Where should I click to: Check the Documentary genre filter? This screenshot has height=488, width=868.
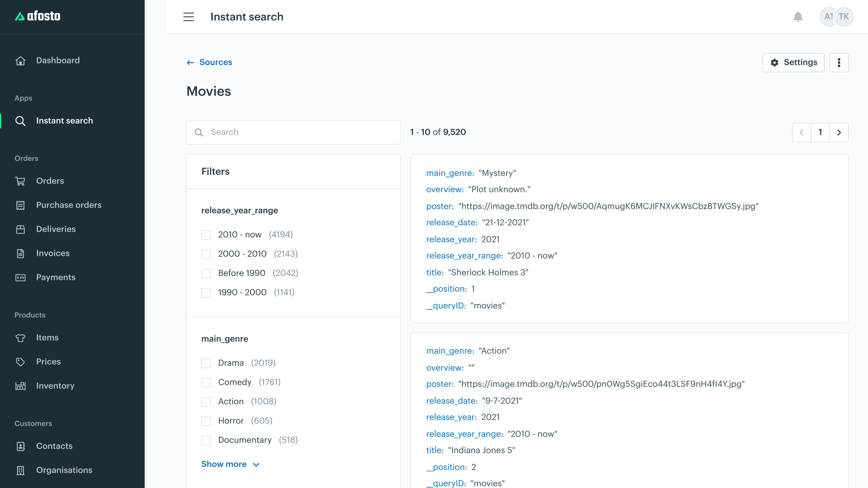click(x=206, y=440)
